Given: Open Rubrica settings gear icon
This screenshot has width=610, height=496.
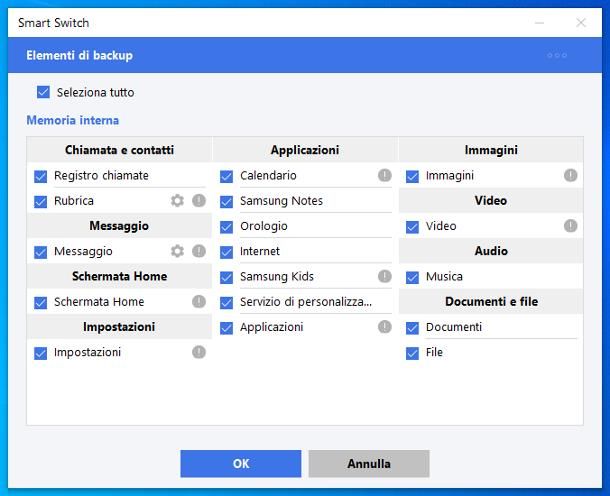Looking at the screenshot, I should click(x=177, y=201).
